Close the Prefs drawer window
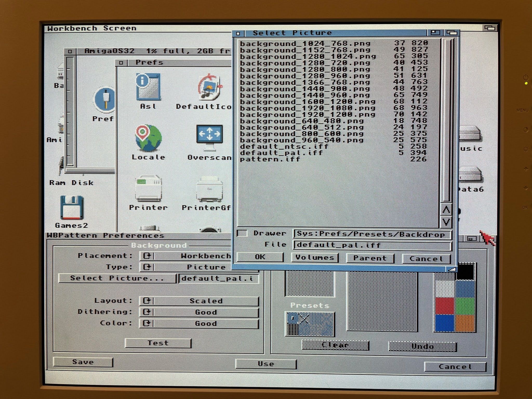This screenshot has width=532, height=399. coord(121,63)
